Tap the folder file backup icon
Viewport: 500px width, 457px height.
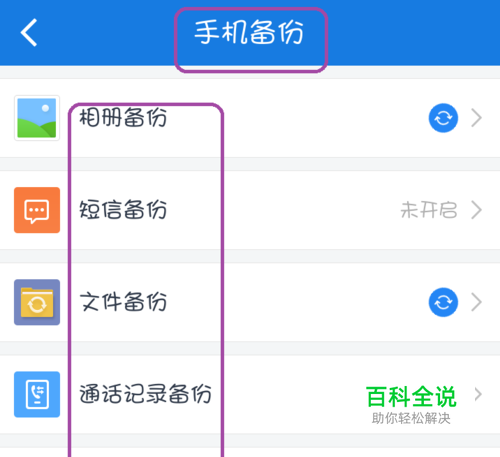pos(37,302)
